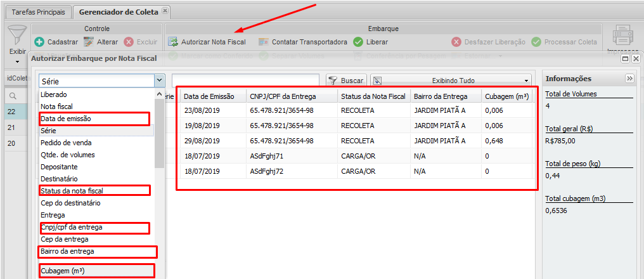
Task: Click the Alterar edit icon
Action: pyautogui.click(x=89, y=42)
